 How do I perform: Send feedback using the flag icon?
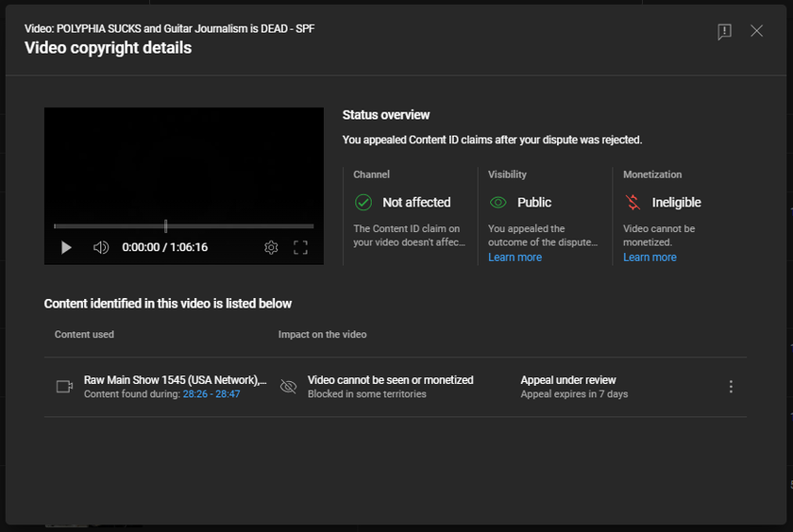pyautogui.click(x=724, y=31)
